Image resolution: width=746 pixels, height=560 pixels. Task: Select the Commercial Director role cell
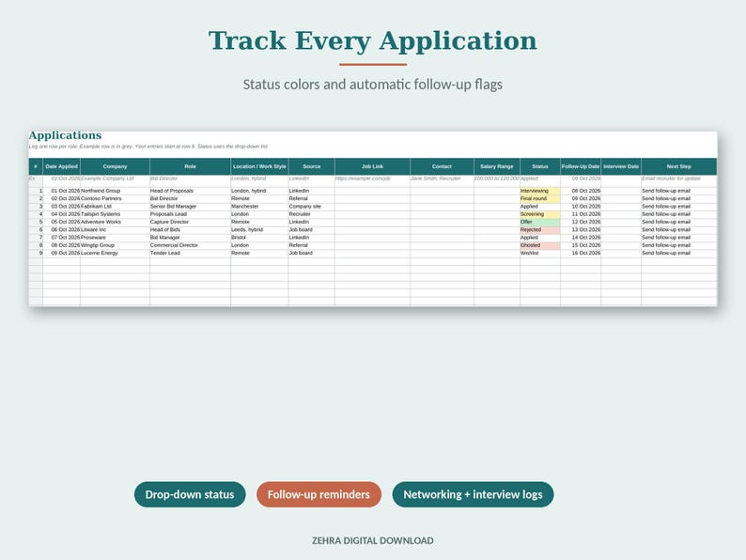click(191, 245)
